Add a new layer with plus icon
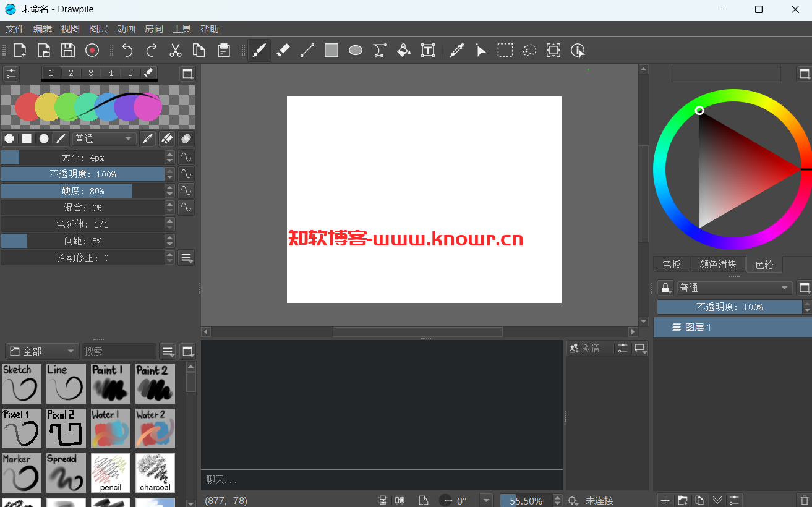This screenshot has height=507, width=812. (x=665, y=500)
